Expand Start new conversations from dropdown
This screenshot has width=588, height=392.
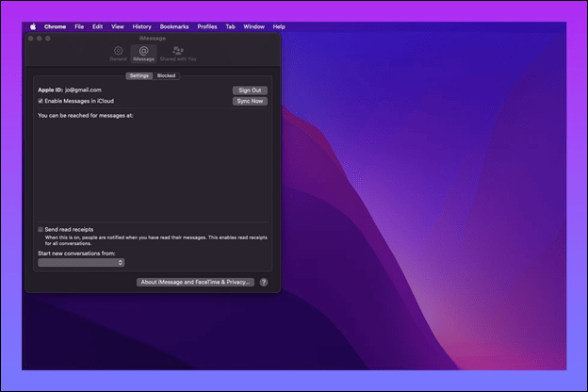(x=81, y=262)
